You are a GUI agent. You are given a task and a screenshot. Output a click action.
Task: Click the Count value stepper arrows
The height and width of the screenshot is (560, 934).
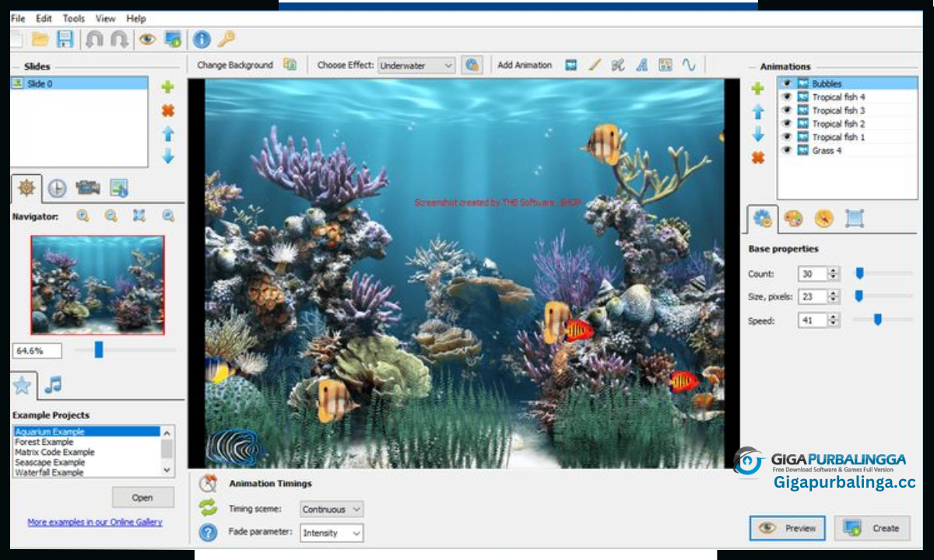(834, 274)
